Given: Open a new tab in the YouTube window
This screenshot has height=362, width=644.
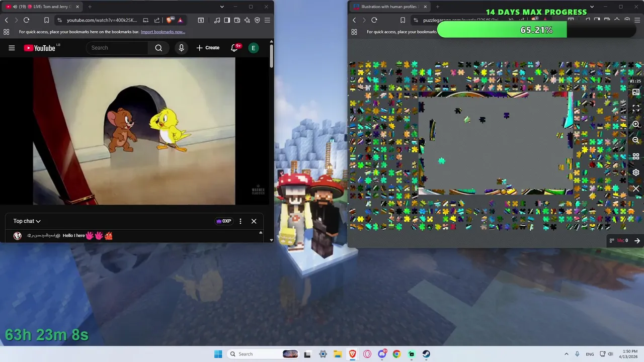Looking at the screenshot, I should [x=90, y=7].
